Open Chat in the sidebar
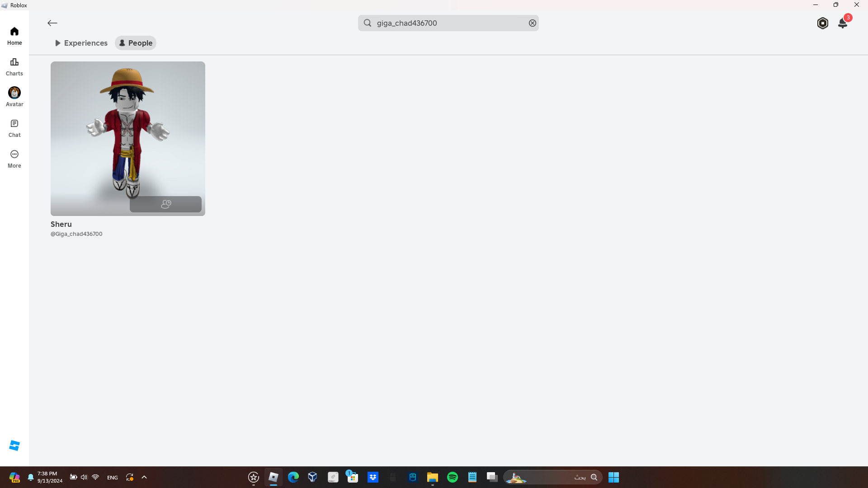The height and width of the screenshot is (488, 868). (x=14, y=128)
